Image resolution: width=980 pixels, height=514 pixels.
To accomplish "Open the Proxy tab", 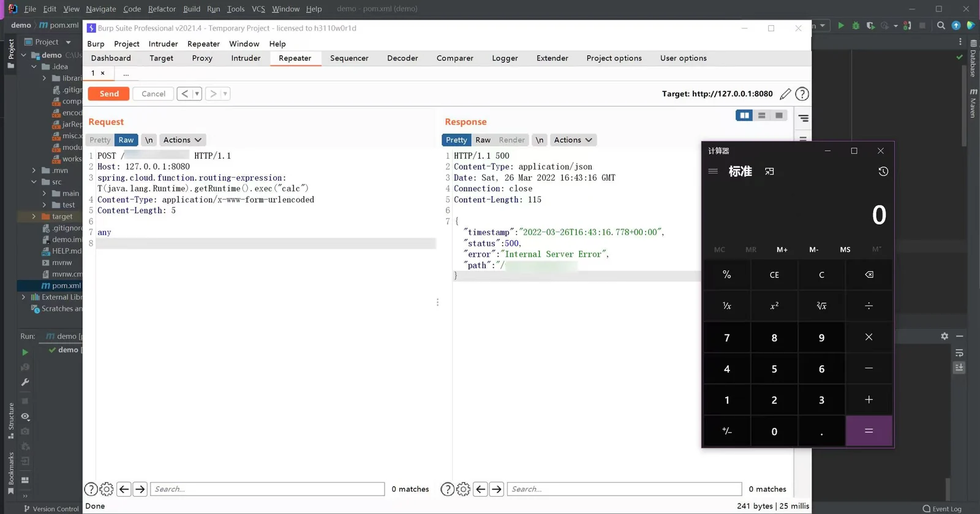I will 202,58.
